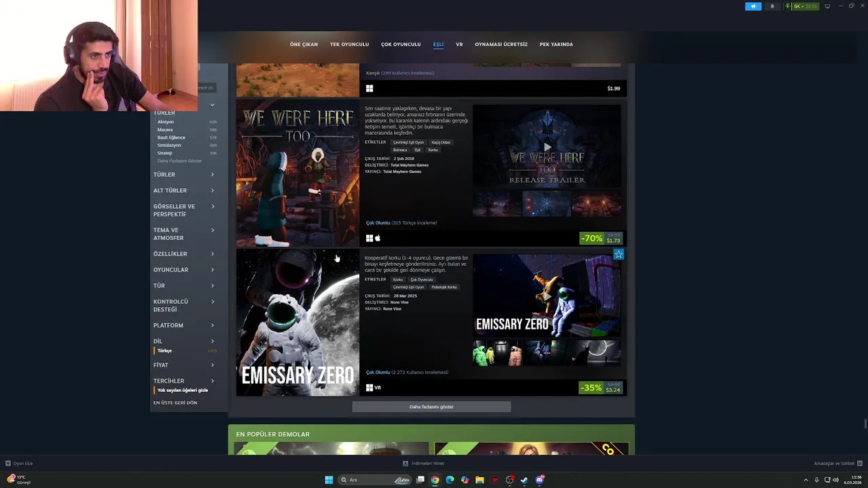Open the Steam notifications bell
The height and width of the screenshot is (488, 868).
click(772, 6)
